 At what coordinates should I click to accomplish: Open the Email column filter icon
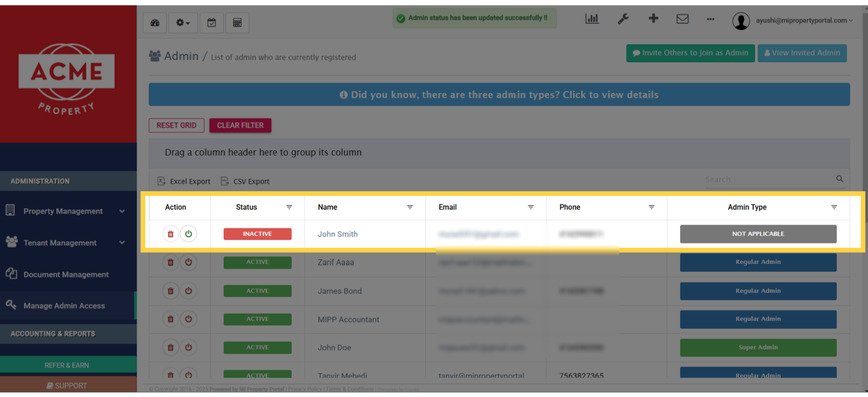(531, 207)
